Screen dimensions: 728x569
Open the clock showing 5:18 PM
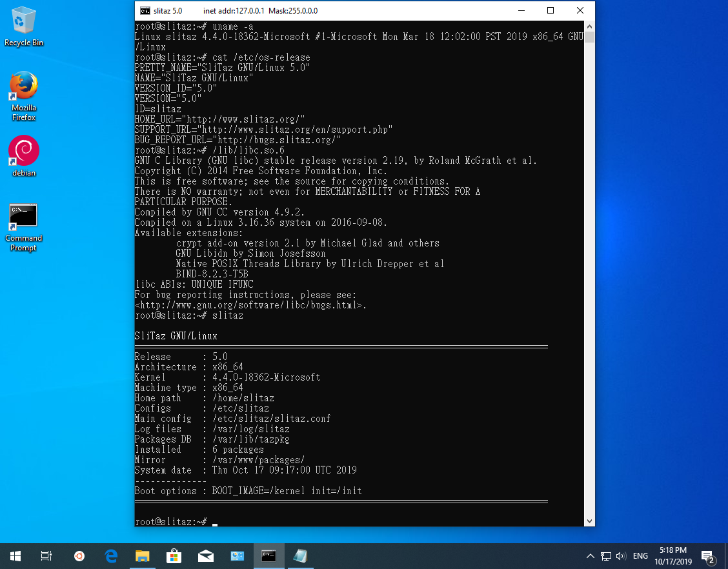(x=673, y=556)
